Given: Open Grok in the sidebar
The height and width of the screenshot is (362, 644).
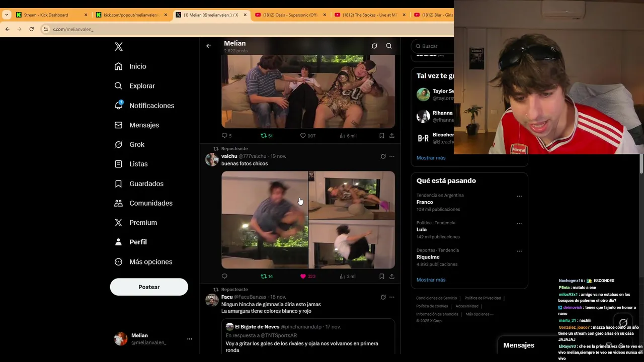Looking at the screenshot, I should click(x=129, y=145).
